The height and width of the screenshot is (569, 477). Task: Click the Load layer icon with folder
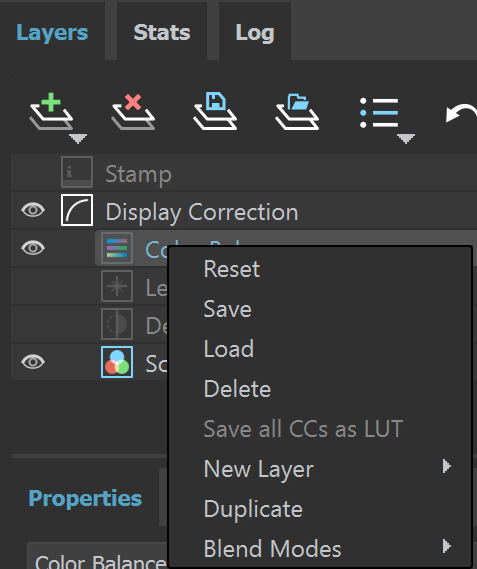(x=297, y=112)
